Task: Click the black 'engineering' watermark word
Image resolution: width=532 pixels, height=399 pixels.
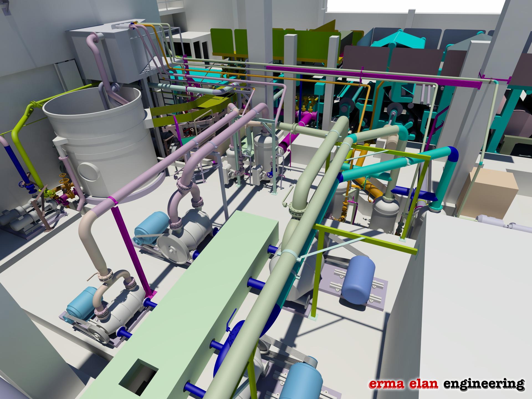Action: tap(484, 384)
